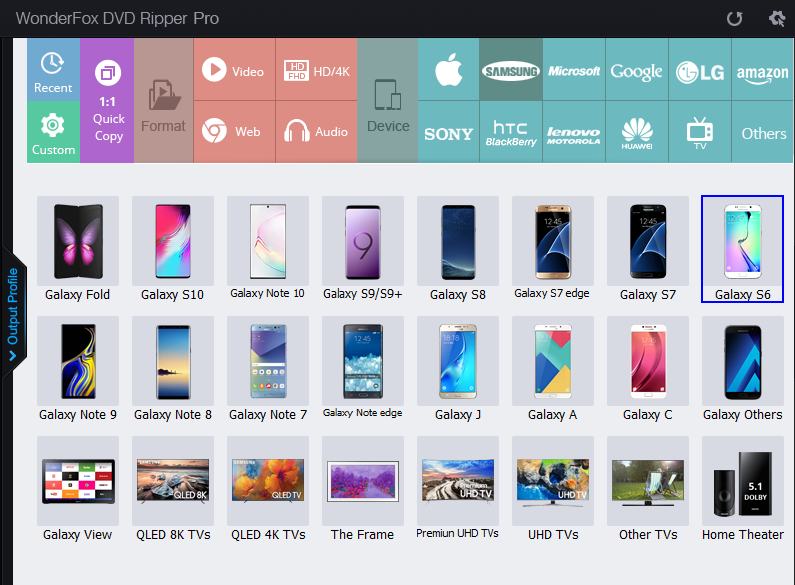Pick the Premium UHD TVs profile

(x=458, y=489)
